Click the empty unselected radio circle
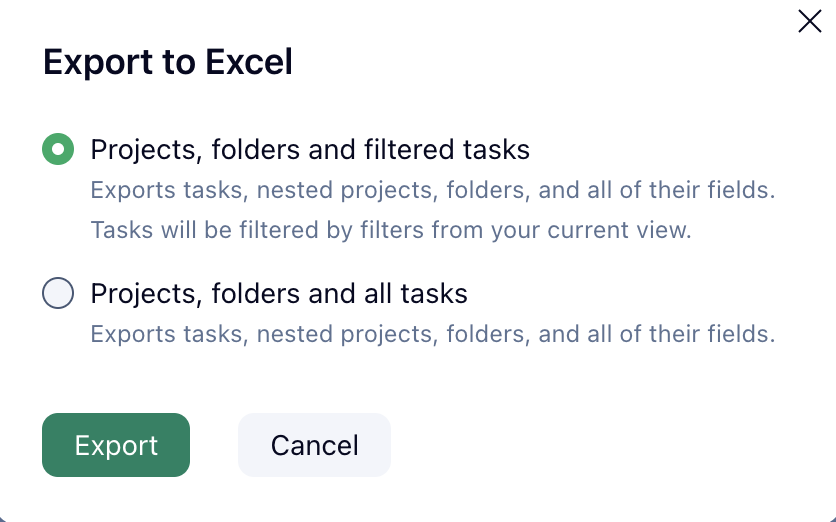Viewport: 836px width, 522px height. coord(58,294)
